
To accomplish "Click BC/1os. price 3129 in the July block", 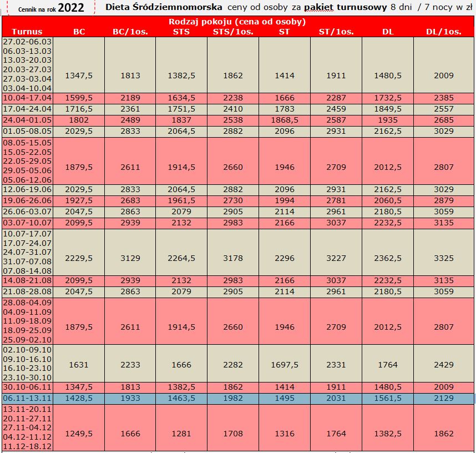I will [x=130, y=258].
